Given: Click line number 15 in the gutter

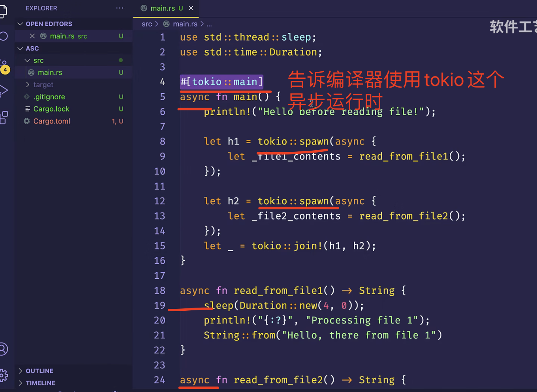Looking at the screenshot, I should tap(160, 246).
